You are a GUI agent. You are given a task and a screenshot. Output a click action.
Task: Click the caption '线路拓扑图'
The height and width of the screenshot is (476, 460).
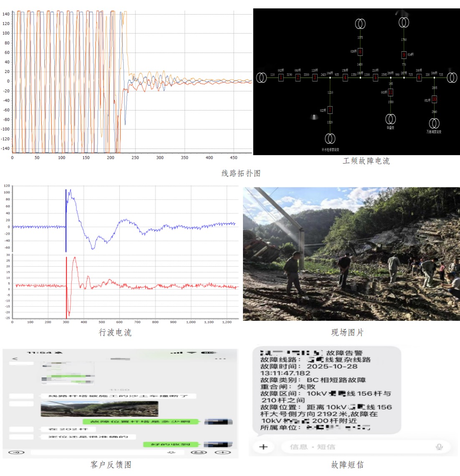click(241, 174)
